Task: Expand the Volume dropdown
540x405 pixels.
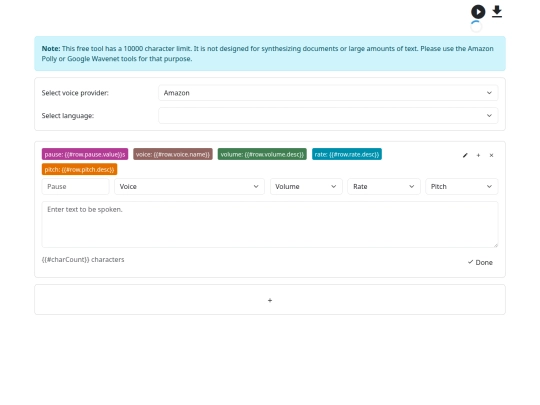Action: (306, 187)
